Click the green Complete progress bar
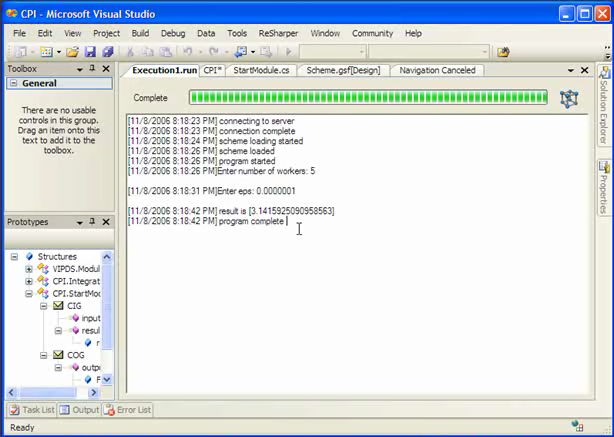The width and height of the screenshot is (614, 437). (x=368, y=98)
